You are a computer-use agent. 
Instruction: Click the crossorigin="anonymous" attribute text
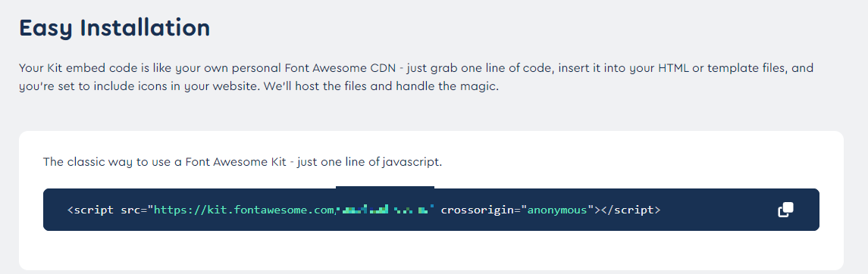tap(517, 210)
